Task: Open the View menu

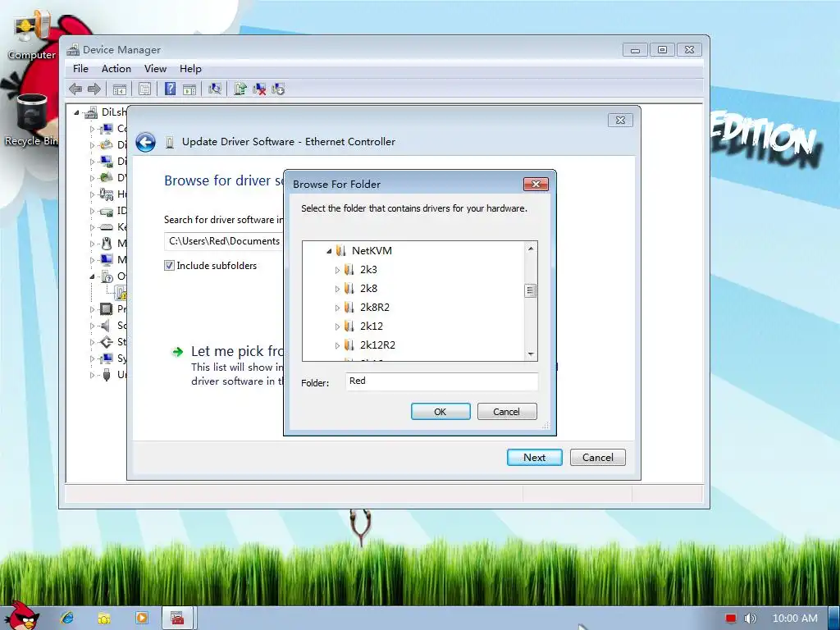Action: pos(155,69)
